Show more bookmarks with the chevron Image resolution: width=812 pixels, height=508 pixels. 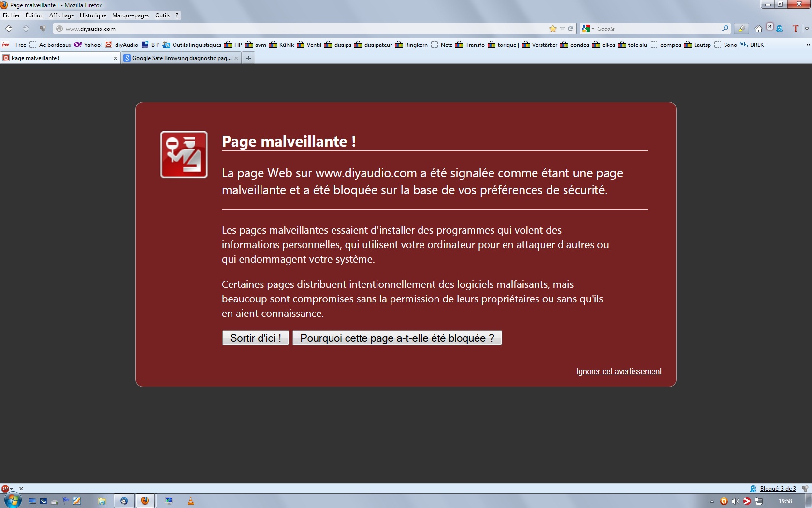[808, 45]
